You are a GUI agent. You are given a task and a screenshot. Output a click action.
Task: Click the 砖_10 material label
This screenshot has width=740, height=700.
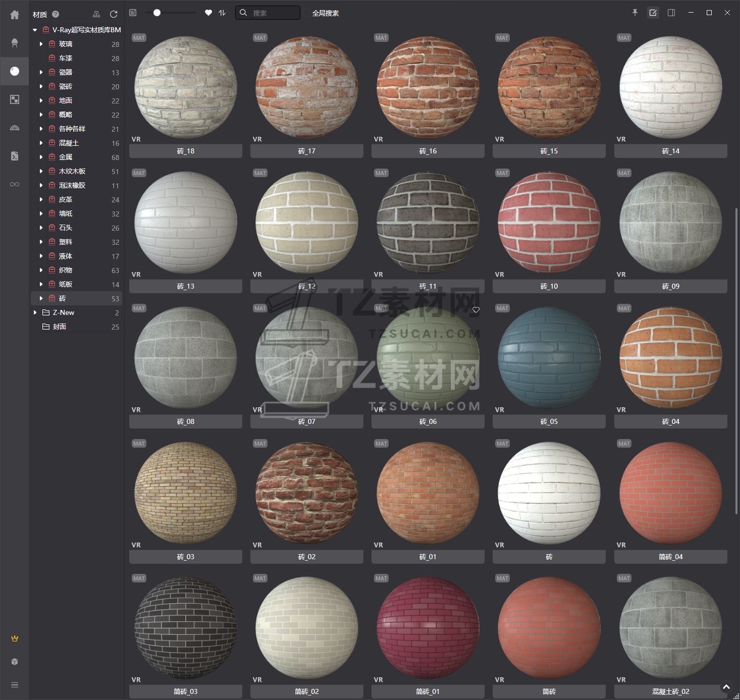[549, 286]
